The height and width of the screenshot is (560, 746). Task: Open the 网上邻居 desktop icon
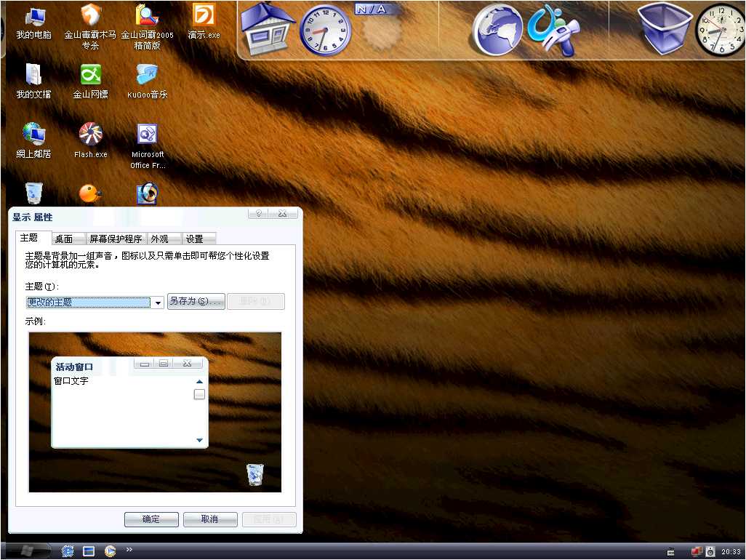tap(33, 135)
